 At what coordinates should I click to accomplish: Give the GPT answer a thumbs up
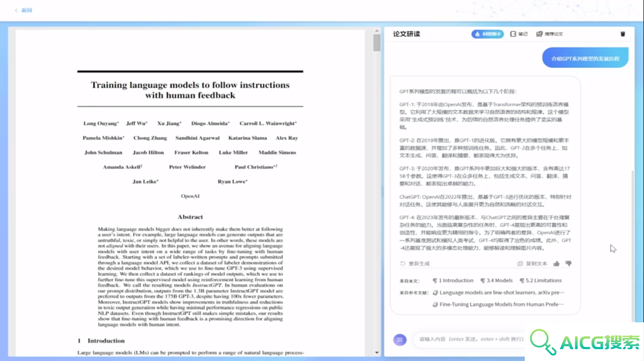[556, 263]
